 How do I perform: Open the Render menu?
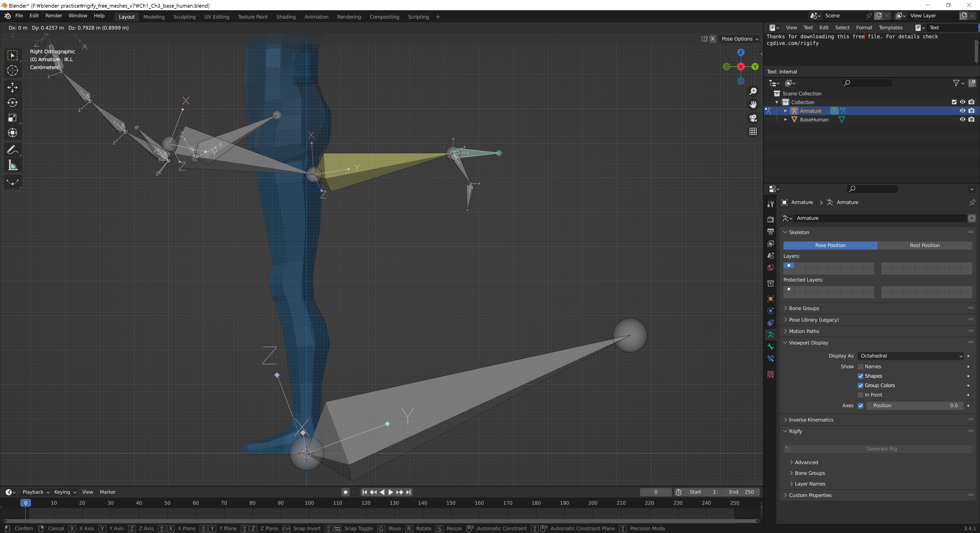click(x=54, y=16)
